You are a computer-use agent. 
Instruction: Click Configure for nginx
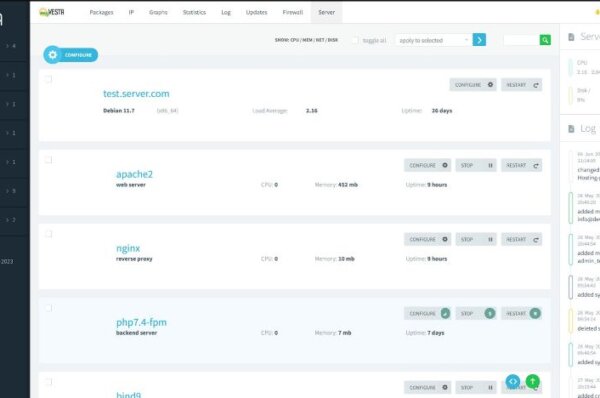click(x=427, y=240)
